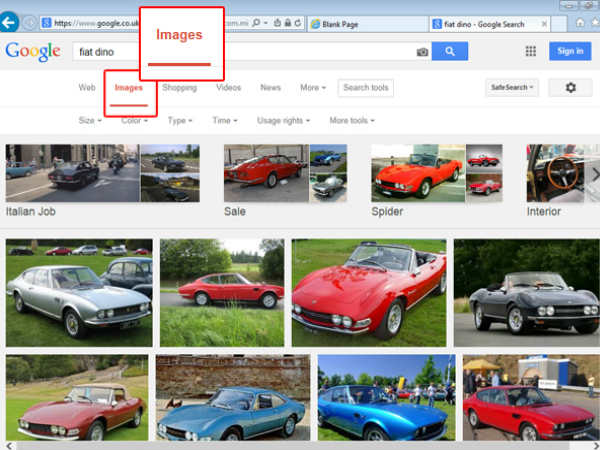Click the horizontal scrollbar left arrow
Viewport: 600px width, 450px height.
pyautogui.click(x=8, y=446)
